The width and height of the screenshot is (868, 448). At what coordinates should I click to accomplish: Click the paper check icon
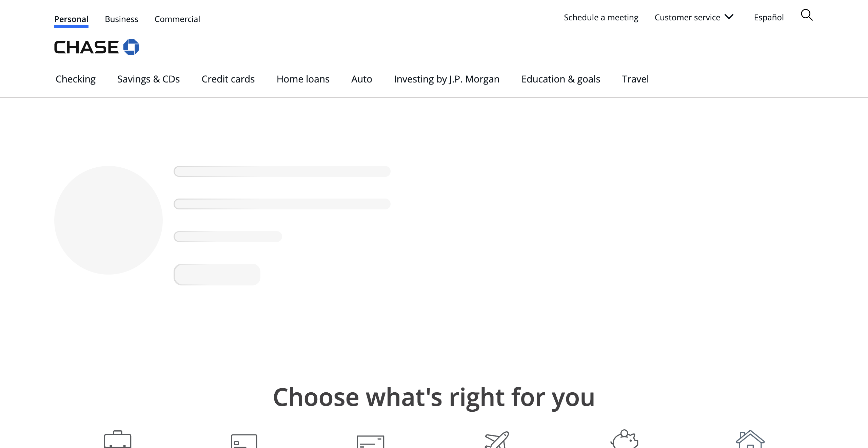click(x=371, y=442)
